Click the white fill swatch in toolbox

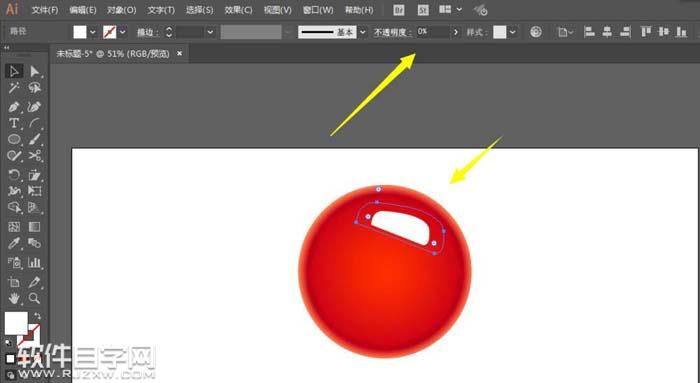[16, 323]
